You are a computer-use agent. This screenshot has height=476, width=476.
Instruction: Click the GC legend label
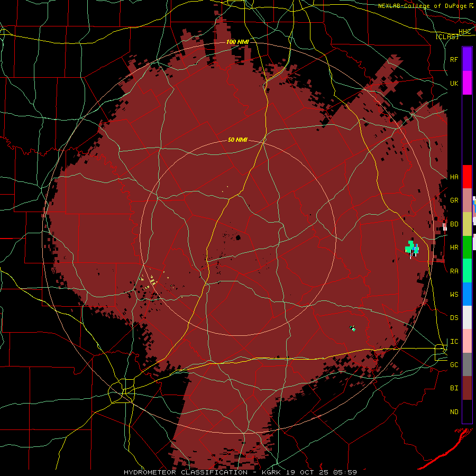454,365
